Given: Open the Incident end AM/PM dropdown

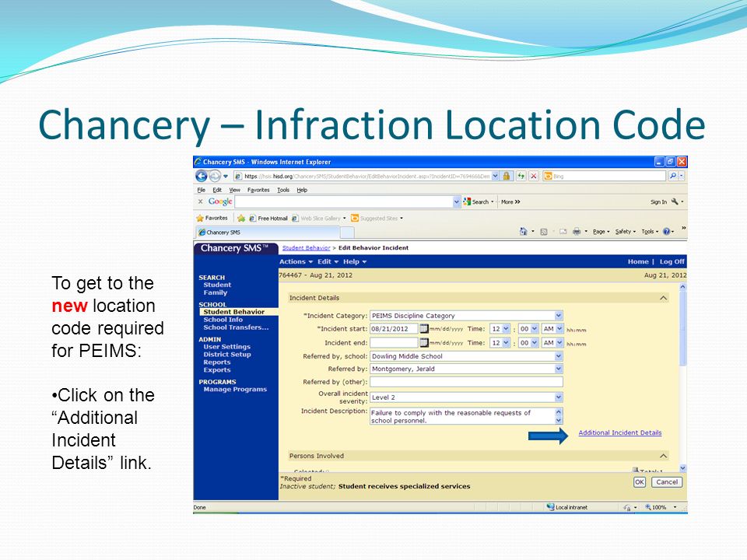Looking at the screenshot, I should 559,342.
